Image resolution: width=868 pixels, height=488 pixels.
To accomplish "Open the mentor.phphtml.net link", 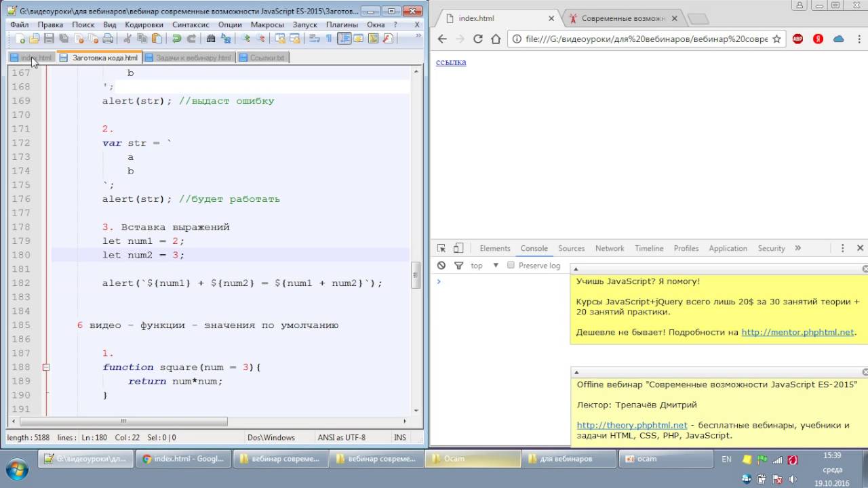I will coord(797,332).
